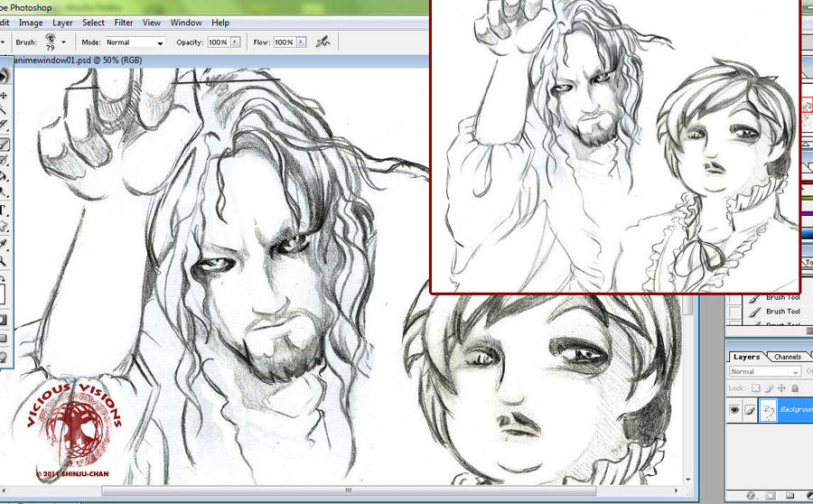Click the Background layer thumbnail
The width and height of the screenshot is (813, 504).
click(x=768, y=410)
